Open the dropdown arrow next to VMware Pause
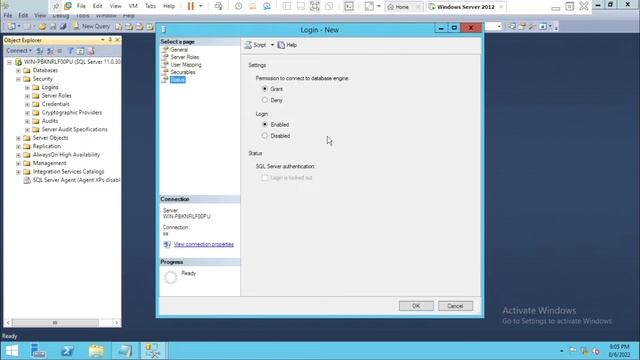 [200, 6]
